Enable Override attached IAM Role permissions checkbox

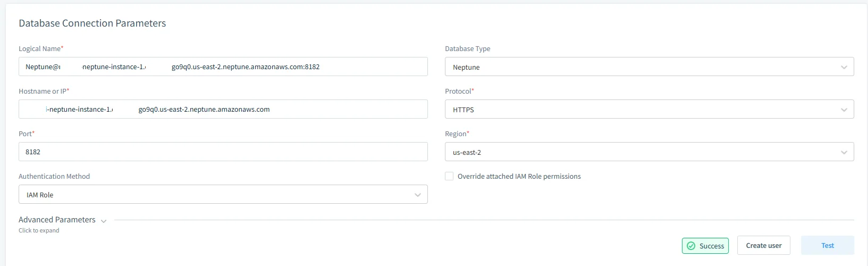(449, 176)
